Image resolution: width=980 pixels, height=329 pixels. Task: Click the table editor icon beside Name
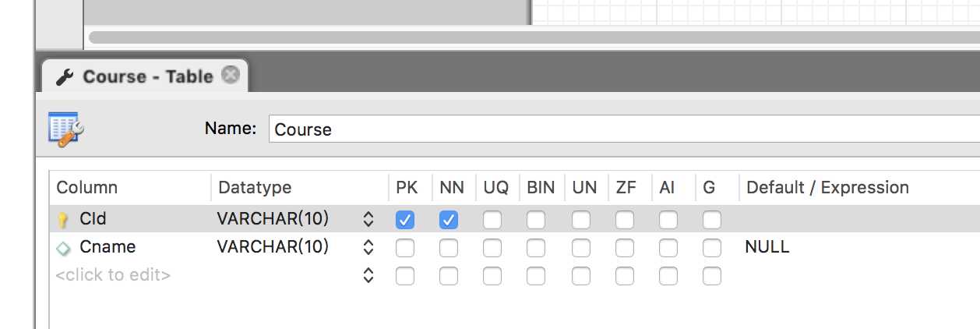click(65, 129)
